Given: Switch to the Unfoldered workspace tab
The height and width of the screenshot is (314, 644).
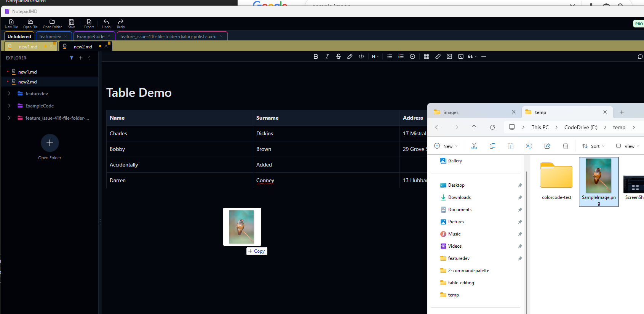Looking at the screenshot, I should pyautogui.click(x=19, y=36).
